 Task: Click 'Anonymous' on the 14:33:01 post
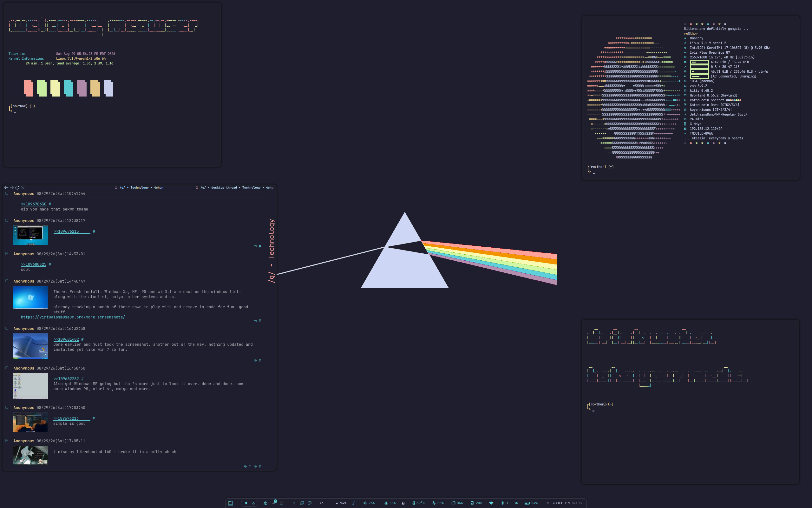(x=24, y=254)
